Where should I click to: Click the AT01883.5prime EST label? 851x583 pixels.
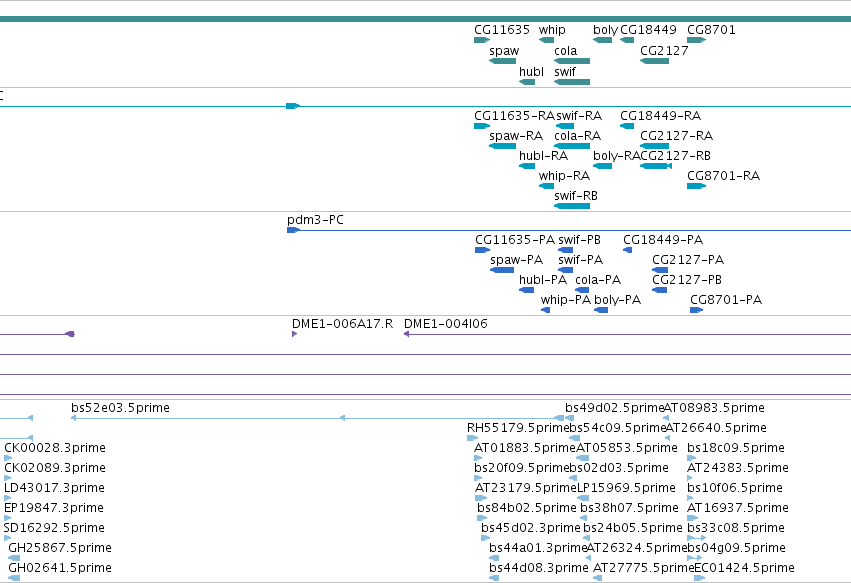(x=524, y=448)
